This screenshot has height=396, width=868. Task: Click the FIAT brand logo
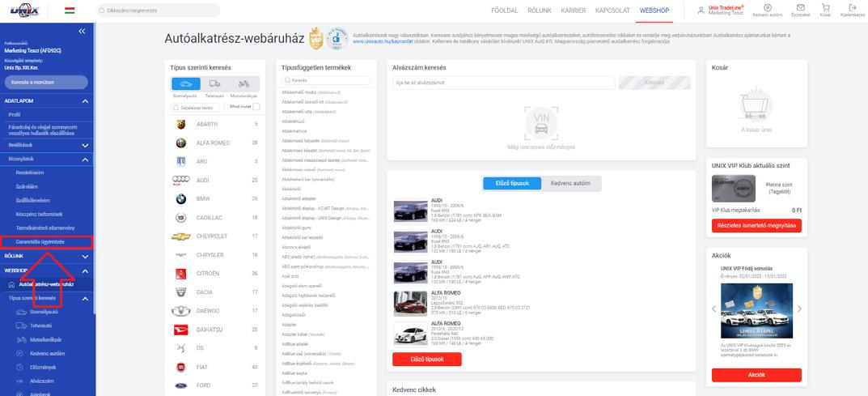click(x=181, y=367)
